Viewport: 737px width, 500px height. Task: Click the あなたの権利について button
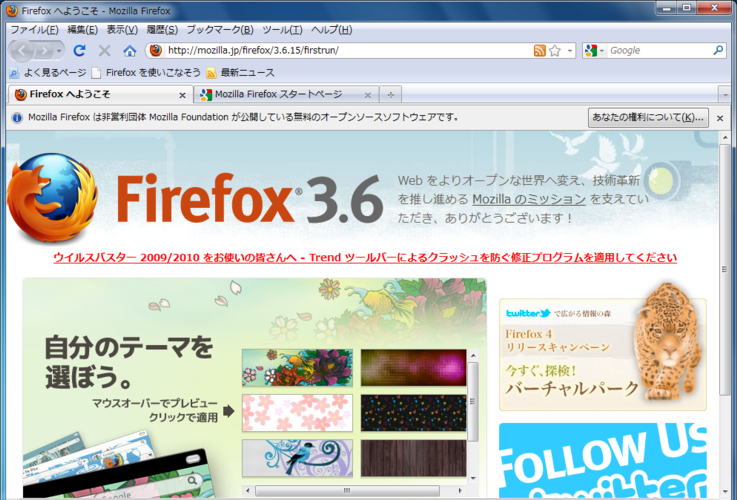648,117
